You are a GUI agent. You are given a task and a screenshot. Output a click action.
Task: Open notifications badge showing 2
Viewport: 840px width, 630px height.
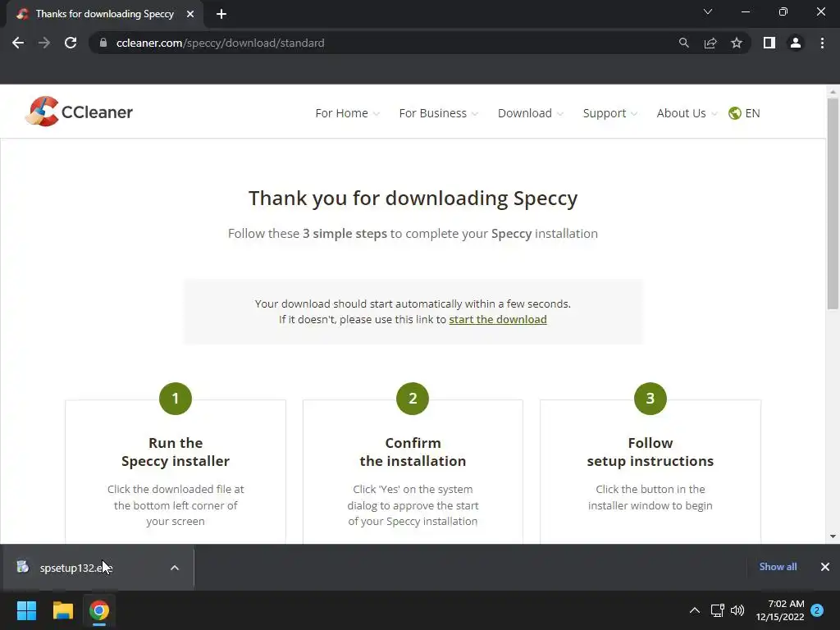(x=817, y=610)
